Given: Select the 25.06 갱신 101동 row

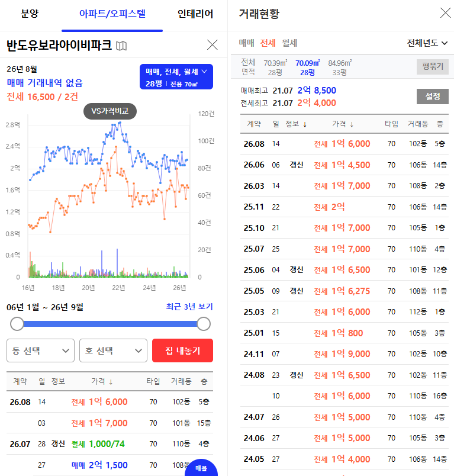Looking at the screenshot, I should pos(344,270).
